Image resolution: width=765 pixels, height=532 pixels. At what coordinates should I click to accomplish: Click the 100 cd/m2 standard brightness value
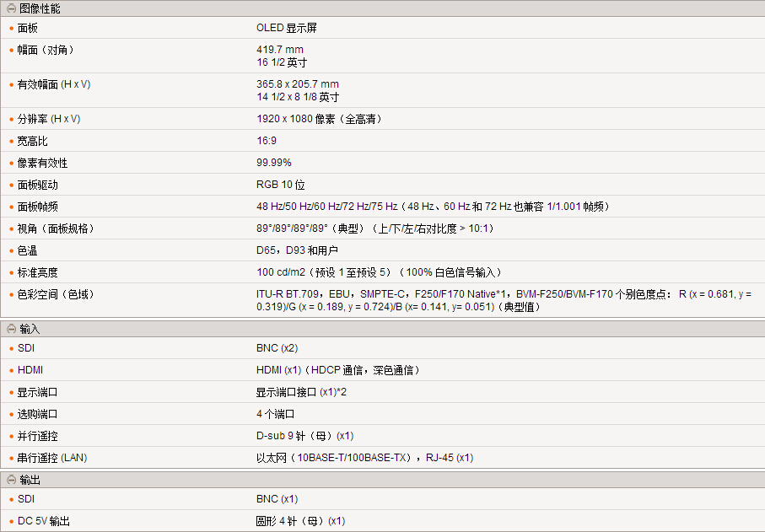282,273
